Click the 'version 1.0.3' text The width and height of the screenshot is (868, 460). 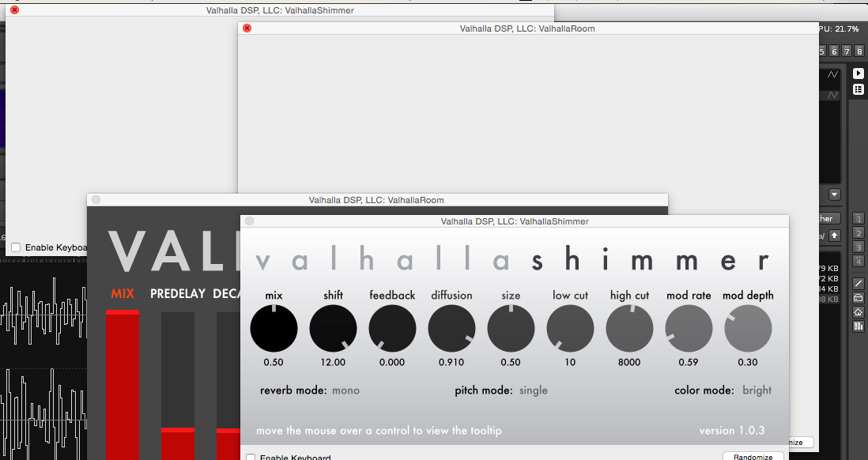click(732, 430)
